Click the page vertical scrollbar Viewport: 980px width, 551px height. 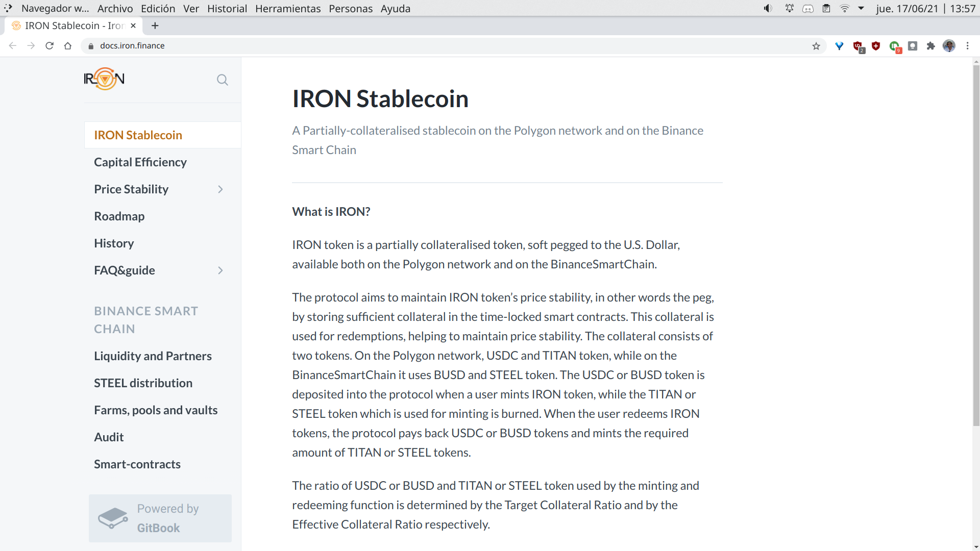point(976,245)
